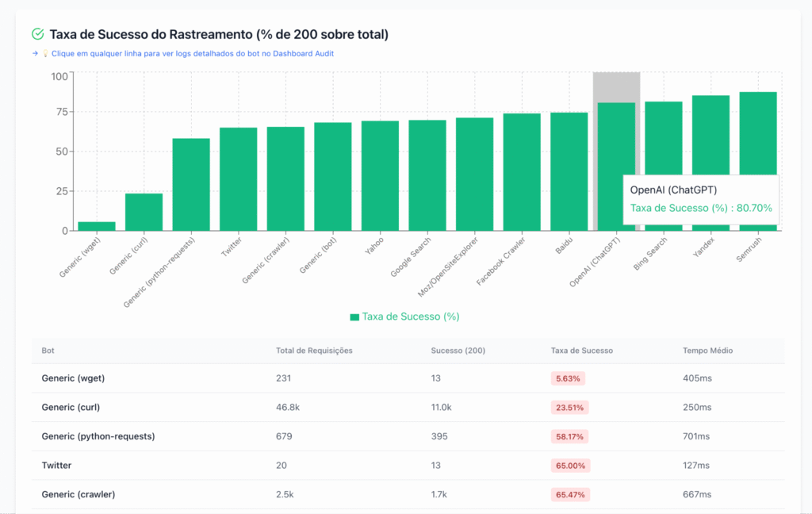Click the 405ms average time cell
812x514 pixels.
point(697,378)
